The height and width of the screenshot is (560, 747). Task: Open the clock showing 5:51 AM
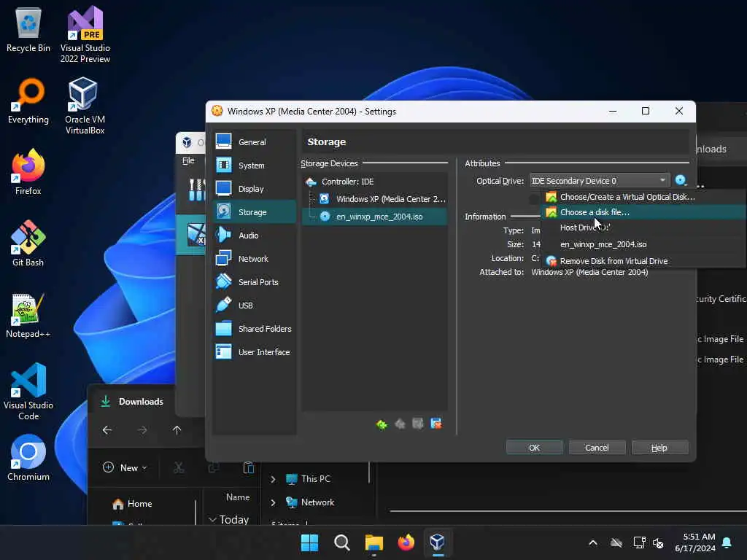[695, 542]
